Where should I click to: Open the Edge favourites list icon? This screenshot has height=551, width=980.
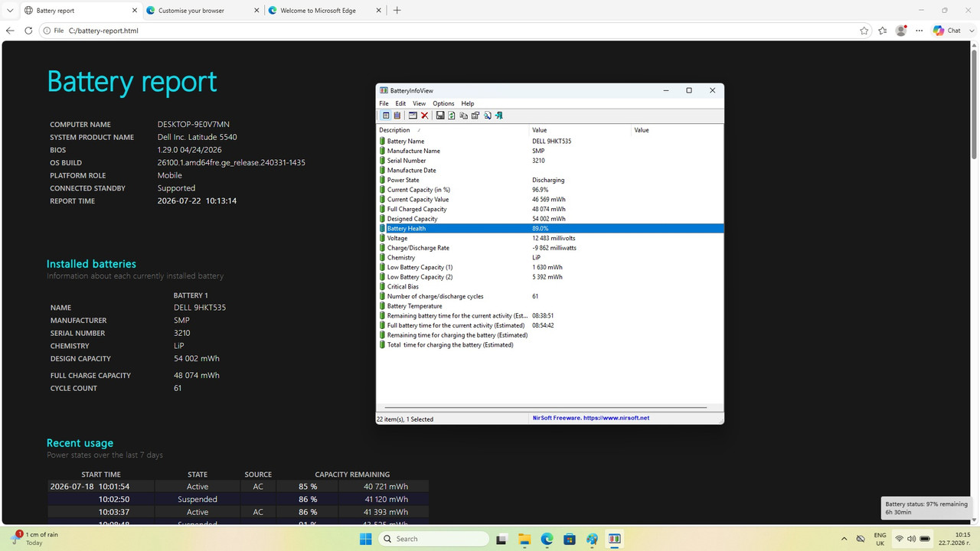point(883,31)
